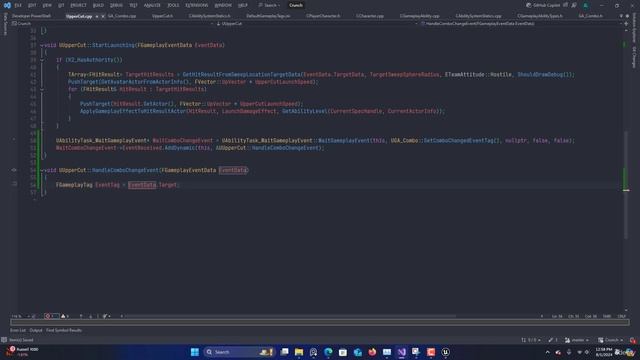Collapse the HandleComboChangeEvent function
Image resolution: width=640 pixels, height=360 pixels.
point(42,170)
